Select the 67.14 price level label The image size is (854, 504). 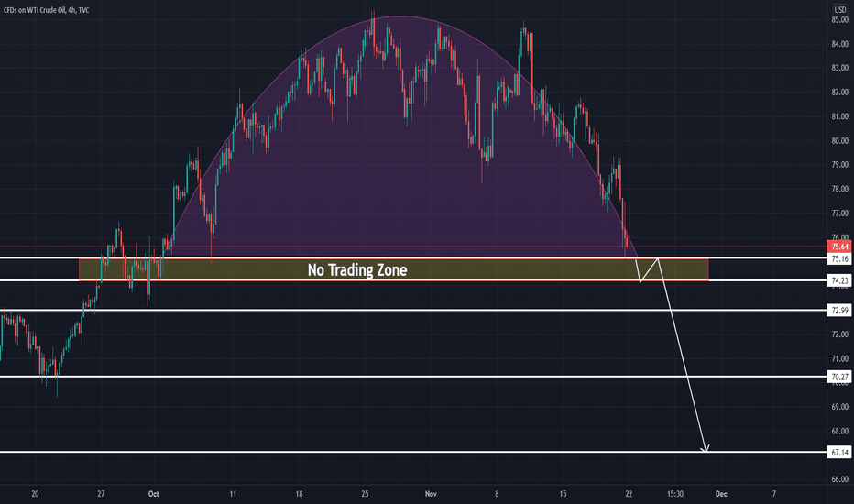839,453
